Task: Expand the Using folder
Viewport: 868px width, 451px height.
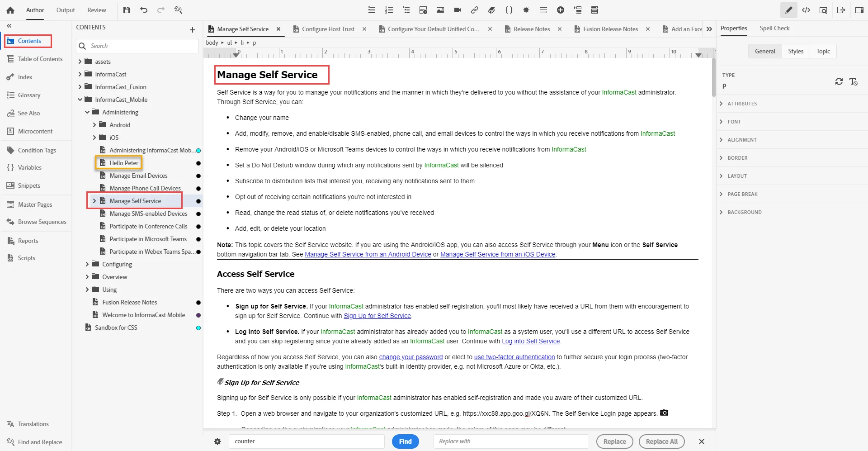Action: (87, 290)
